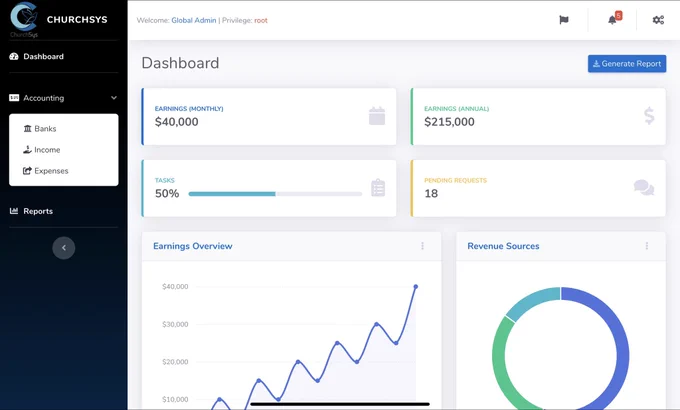Click the TASKS card label
Viewport: 680px width, 410px height.
pos(165,180)
